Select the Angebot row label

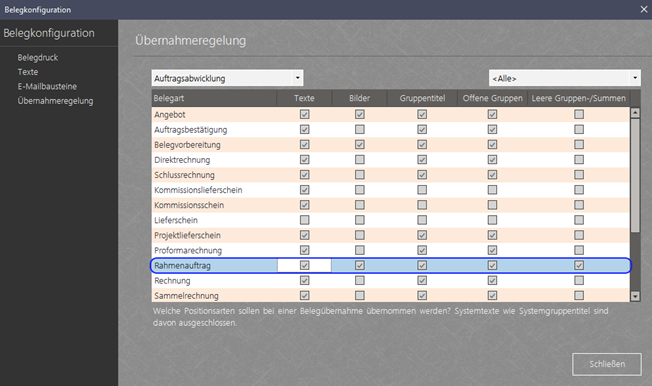click(x=170, y=115)
